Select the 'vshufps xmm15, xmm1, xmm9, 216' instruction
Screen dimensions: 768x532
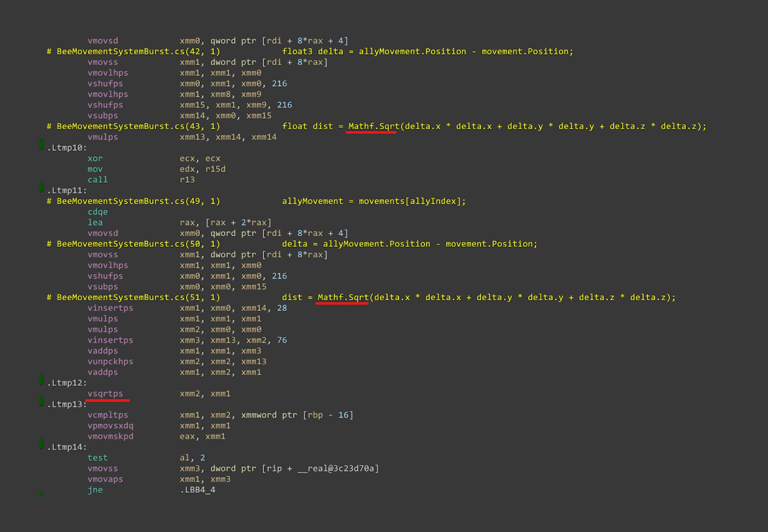pos(190,105)
